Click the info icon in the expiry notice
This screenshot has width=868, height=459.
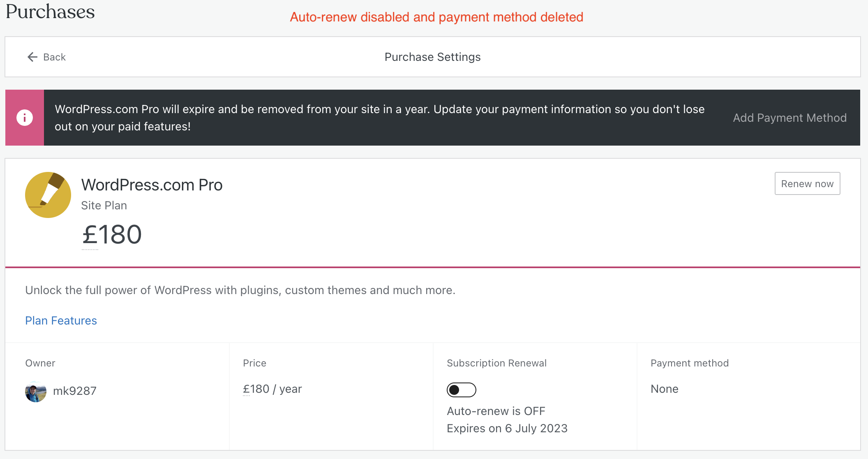pyautogui.click(x=25, y=118)
